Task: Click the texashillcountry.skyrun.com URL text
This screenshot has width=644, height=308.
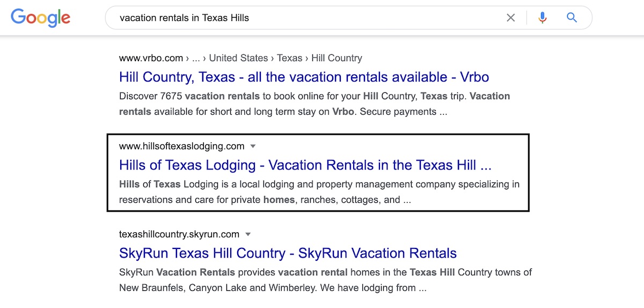Action: coord(179,234)
